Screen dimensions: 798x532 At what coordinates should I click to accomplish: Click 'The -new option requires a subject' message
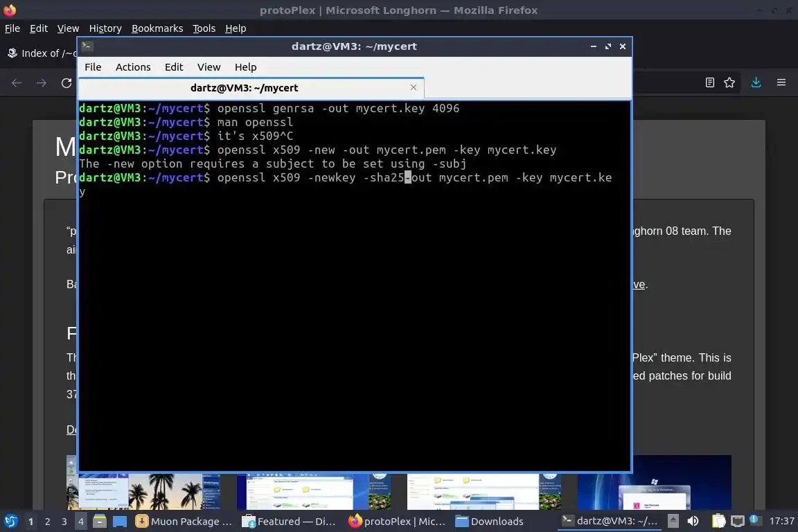pos(273,164)
